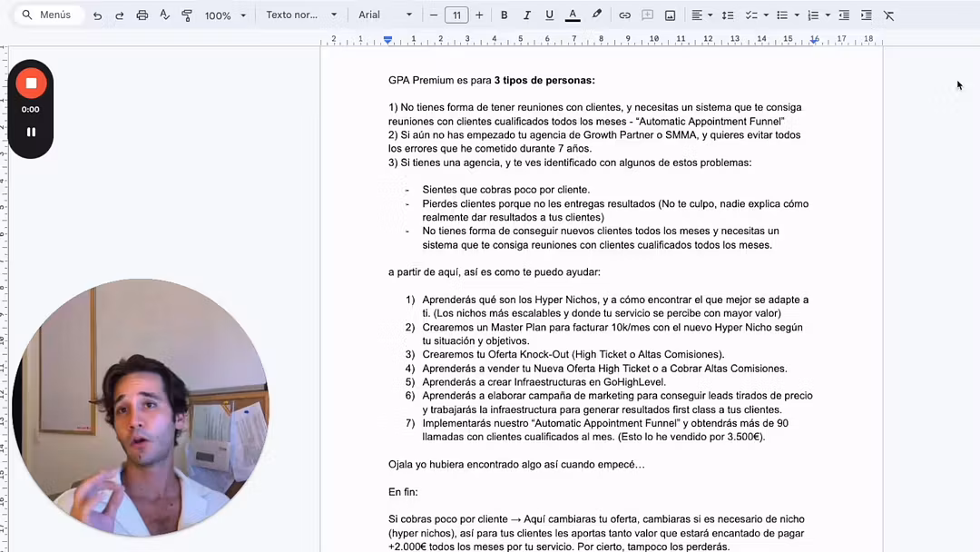Toggle italic formatting
This screenshot has width=980, height=552.
[x=526, y=15]
